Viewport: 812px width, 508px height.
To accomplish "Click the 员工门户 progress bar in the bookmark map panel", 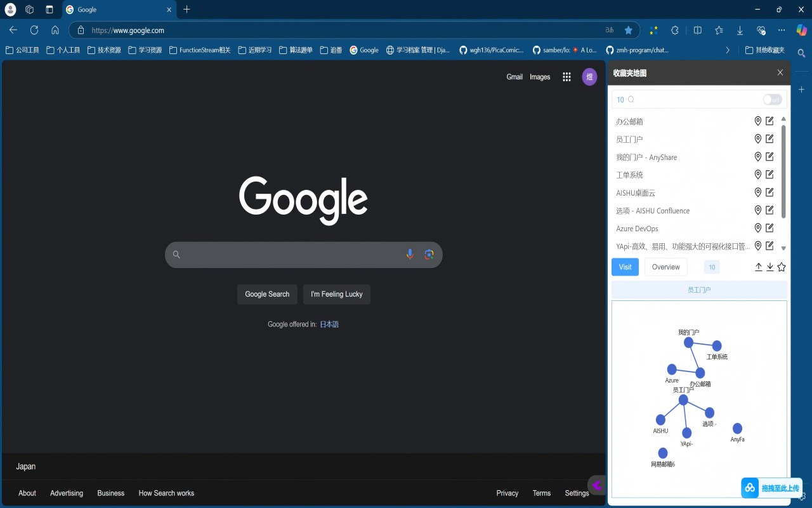I will coord(699,290).
